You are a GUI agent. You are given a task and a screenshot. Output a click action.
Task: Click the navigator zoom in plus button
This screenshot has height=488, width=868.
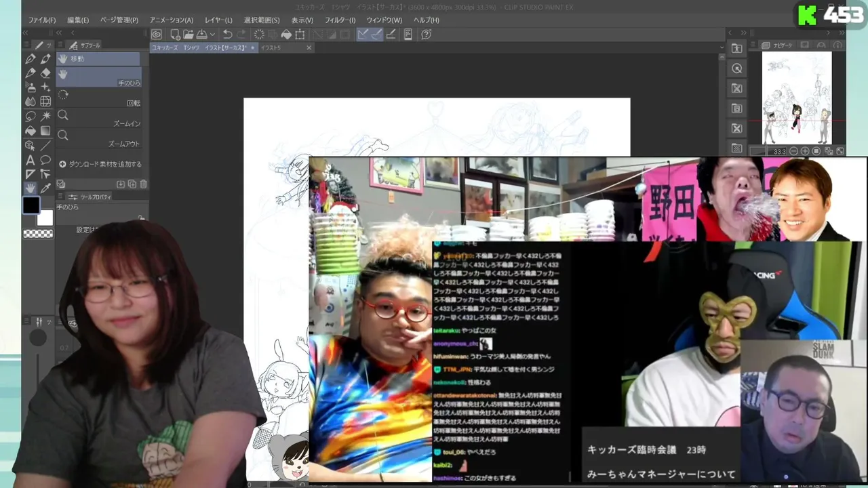[805, 151]
